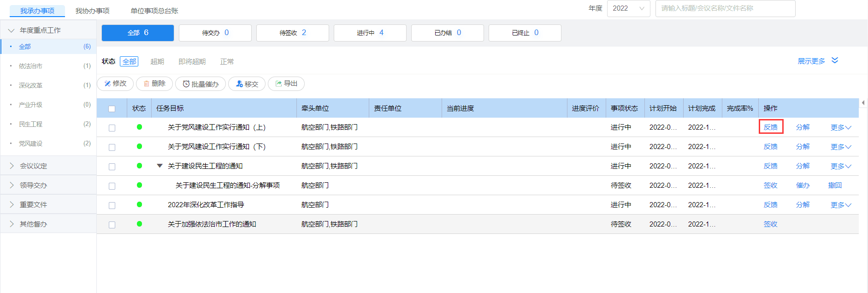Image resolution: width=868 pixels, height=293 pixels.
Task: Click 签收 for the 分解事项 row
Action: pyautogui.click(x=771, y=185)
